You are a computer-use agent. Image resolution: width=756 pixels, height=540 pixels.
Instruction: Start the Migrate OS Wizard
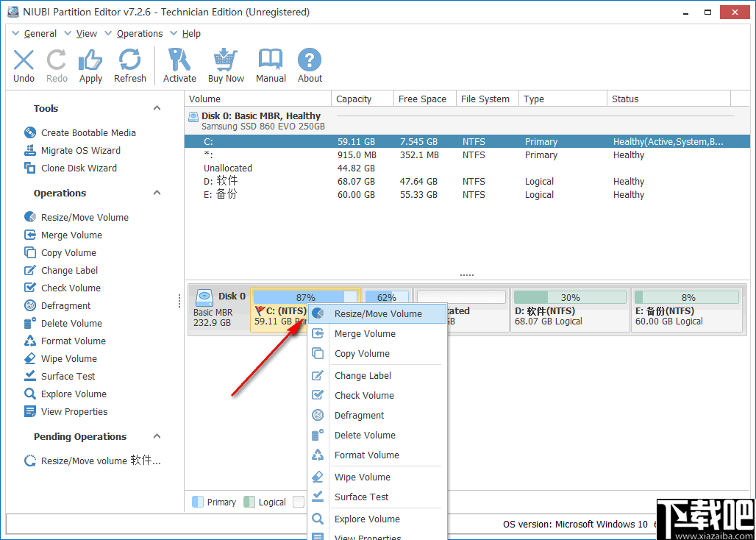coord(76,150)
